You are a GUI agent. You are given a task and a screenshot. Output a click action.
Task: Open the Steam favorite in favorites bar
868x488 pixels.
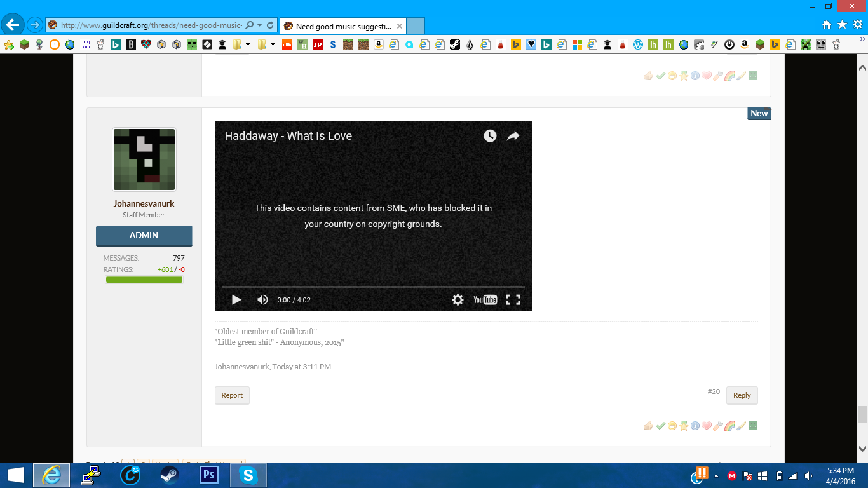coord(455,44)
